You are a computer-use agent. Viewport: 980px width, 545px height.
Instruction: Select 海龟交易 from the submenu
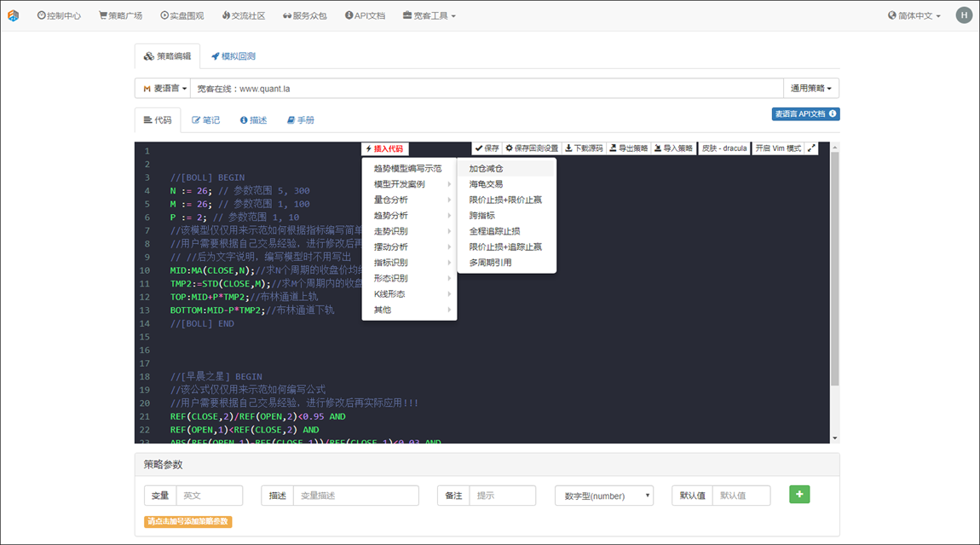[x=486, y=184]
